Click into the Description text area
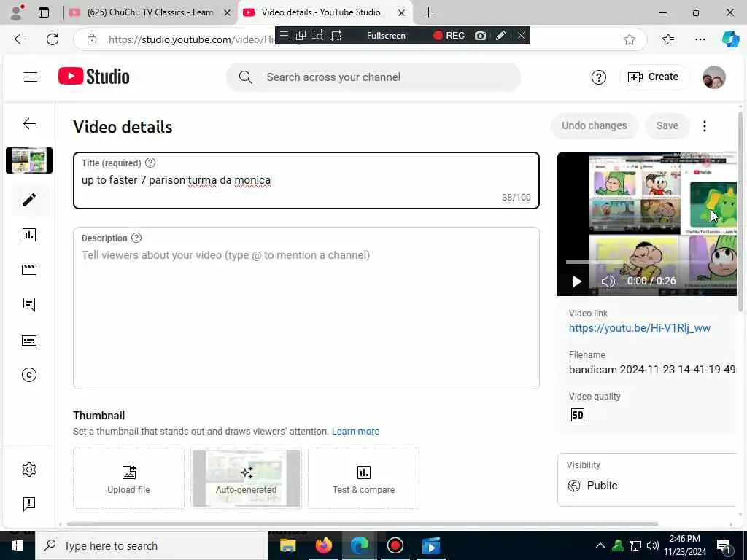The image size is (747, 560). pyautogui.click(x=306, y=308)
